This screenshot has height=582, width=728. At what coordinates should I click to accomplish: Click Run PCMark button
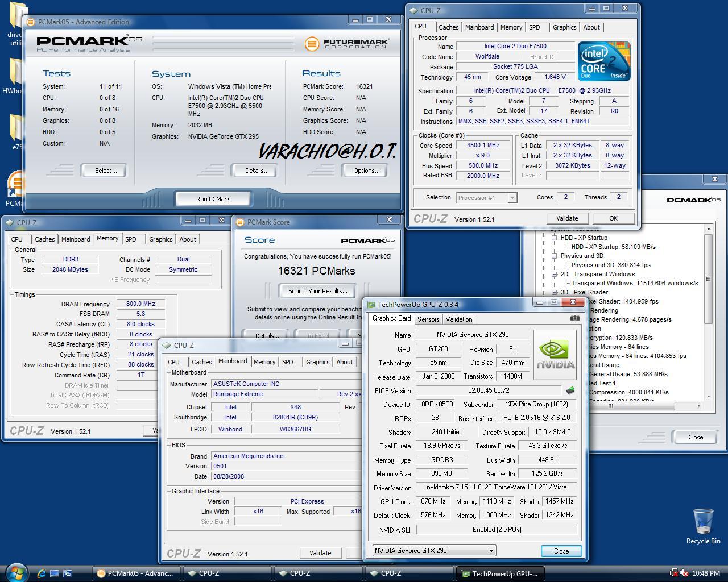point(213,199)
